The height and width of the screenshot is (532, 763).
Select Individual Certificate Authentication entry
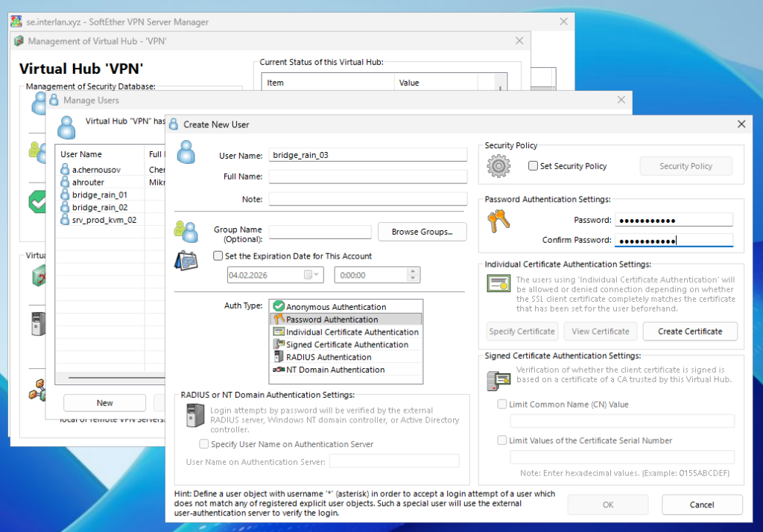(352, 332)
